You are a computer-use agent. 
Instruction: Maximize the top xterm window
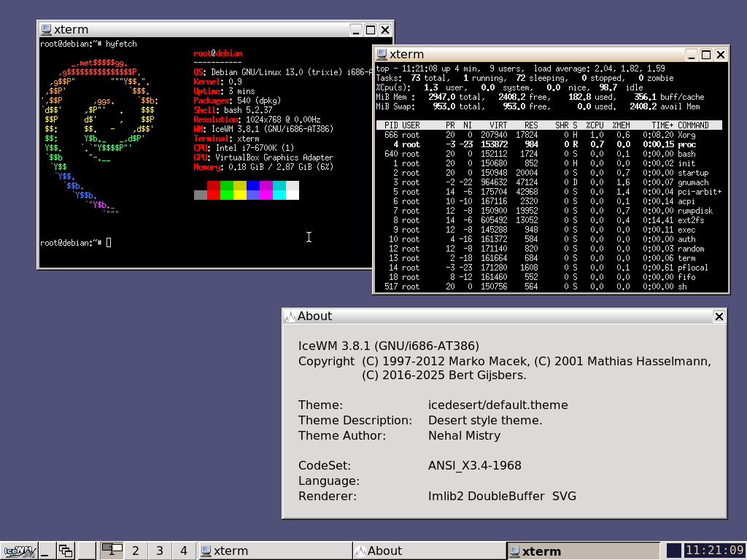click(x=706, y=54)
